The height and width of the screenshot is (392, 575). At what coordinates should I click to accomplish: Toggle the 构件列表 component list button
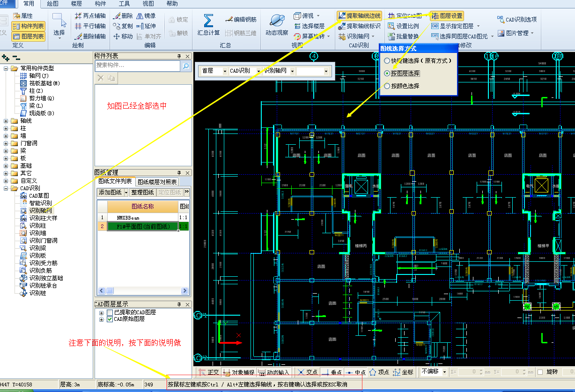(28, 26)
